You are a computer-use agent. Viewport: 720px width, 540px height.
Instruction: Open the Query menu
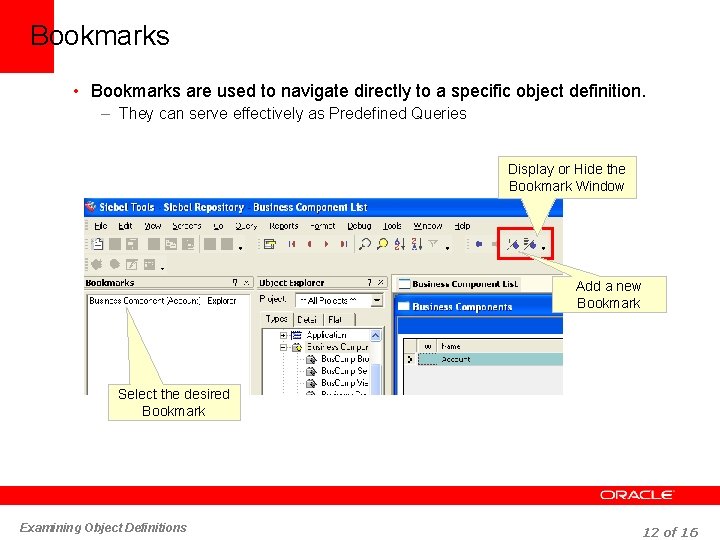(x=246, y=226)
